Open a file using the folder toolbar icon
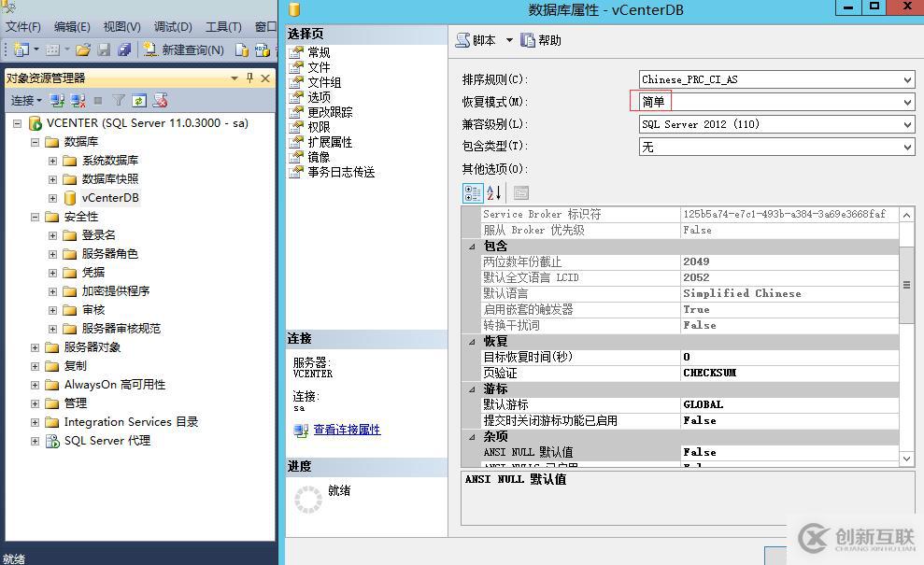 [x=83, y=49]
